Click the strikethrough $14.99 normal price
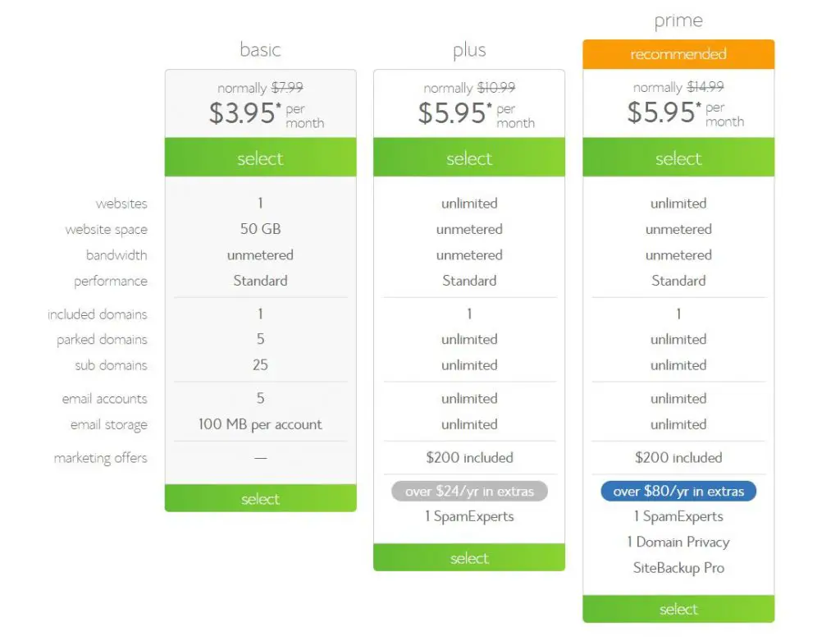This screenshot has height=641, width=840. pos(705,87)
